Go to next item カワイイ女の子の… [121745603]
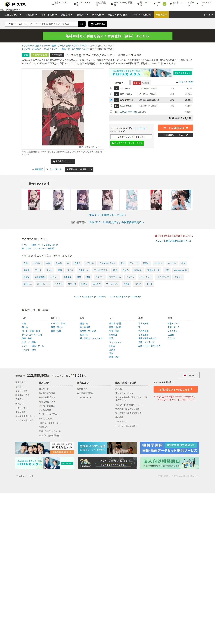The height and width of the screenshot is (644, 215). [125, 296]
